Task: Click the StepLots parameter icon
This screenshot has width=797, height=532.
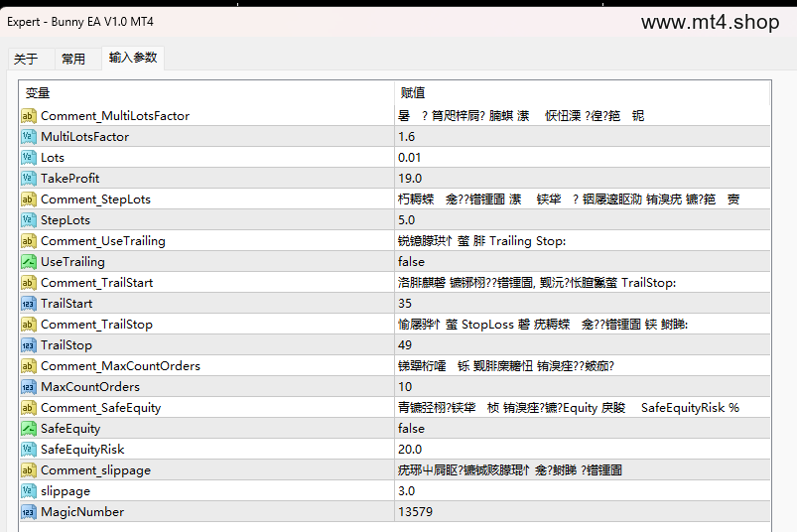Action: pyautogui.click(x=29, y=220)
